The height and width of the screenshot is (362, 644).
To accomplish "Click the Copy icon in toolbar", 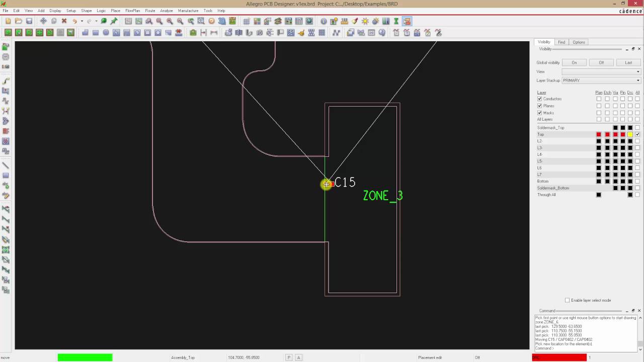I will 54,21.
